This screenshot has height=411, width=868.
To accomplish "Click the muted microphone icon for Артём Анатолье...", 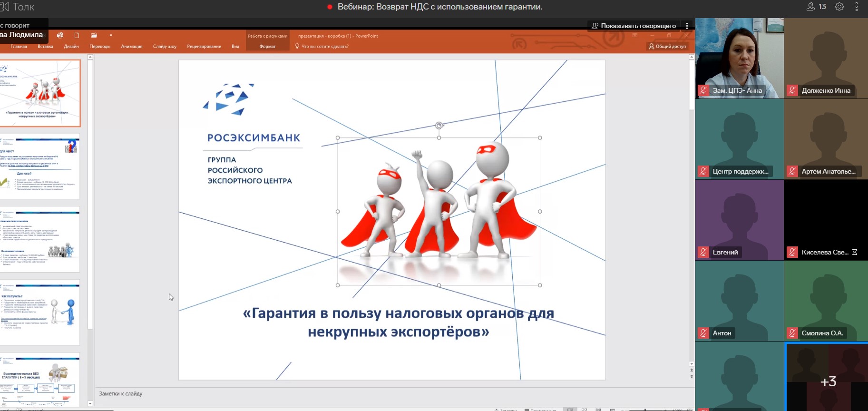I will tap(792, 171).
